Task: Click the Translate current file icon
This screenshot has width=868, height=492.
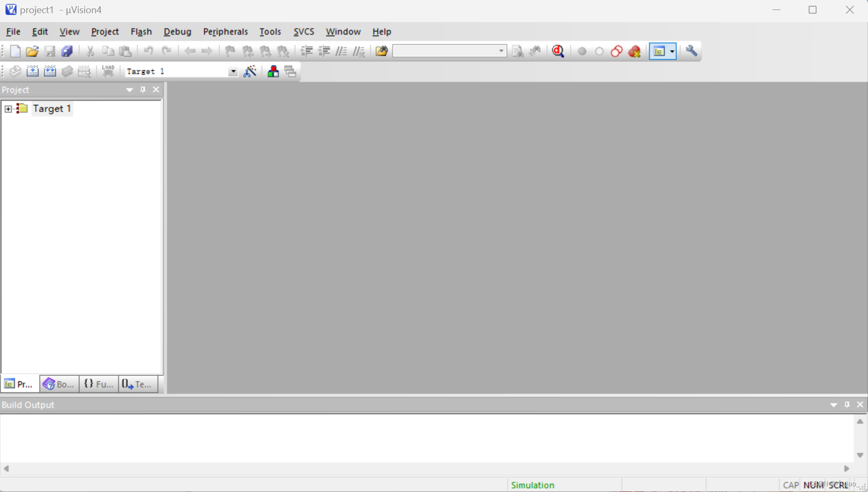Action: coord(15,71)
